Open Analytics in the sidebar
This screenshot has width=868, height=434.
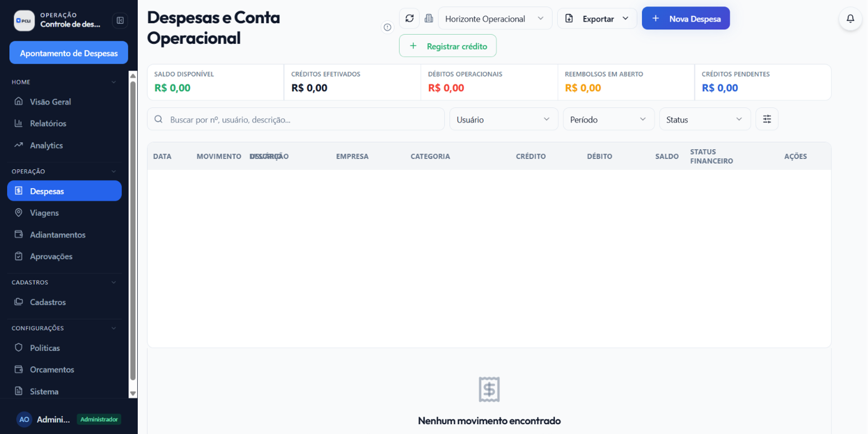tap(64, 145)
